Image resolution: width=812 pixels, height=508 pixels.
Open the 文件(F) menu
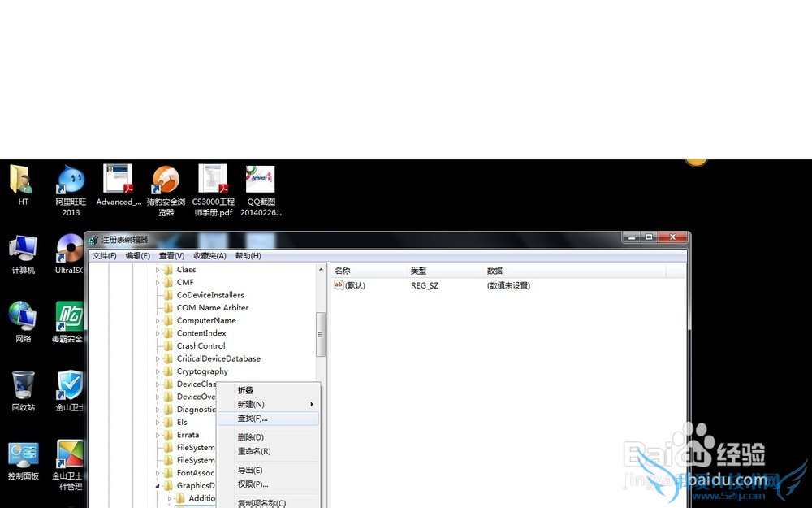104,255
